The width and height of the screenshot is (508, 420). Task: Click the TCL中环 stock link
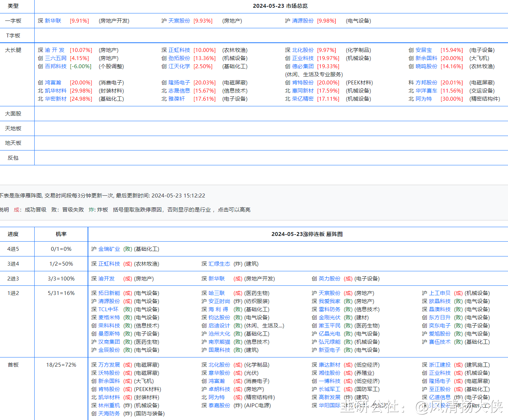coord(108,309)
